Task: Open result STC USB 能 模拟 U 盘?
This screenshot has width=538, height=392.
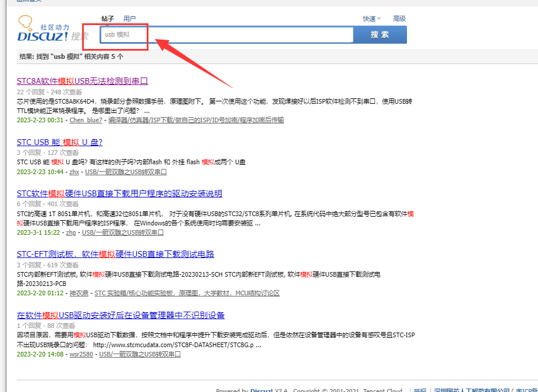Action: [60, 142]
